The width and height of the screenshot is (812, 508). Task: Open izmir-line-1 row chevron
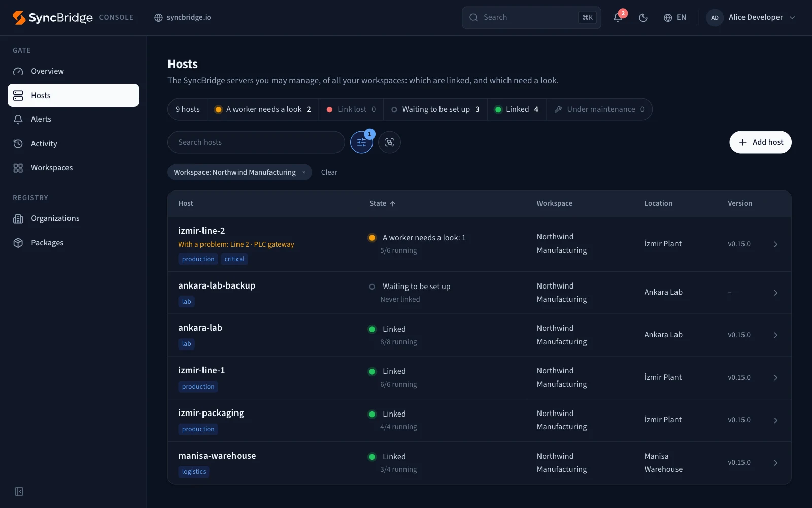775,377
